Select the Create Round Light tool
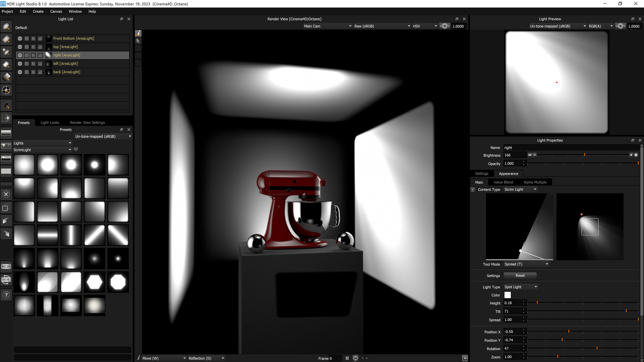 [x=6, y=27]
